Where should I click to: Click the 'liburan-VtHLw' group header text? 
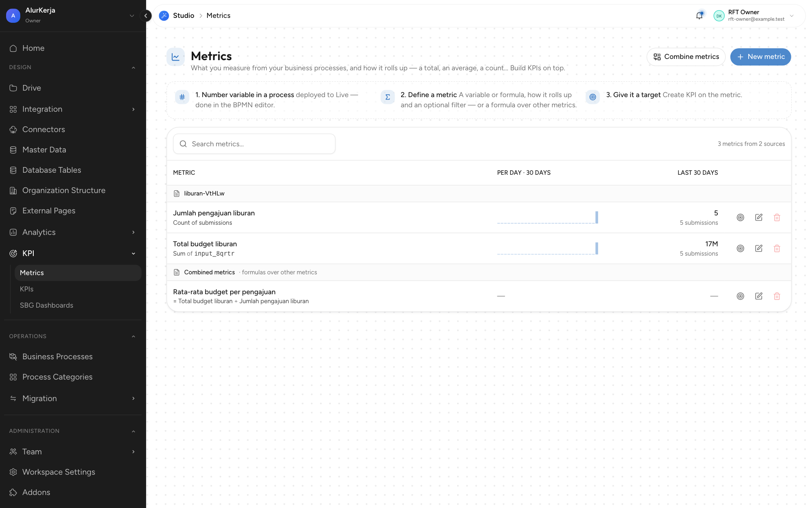204,193
